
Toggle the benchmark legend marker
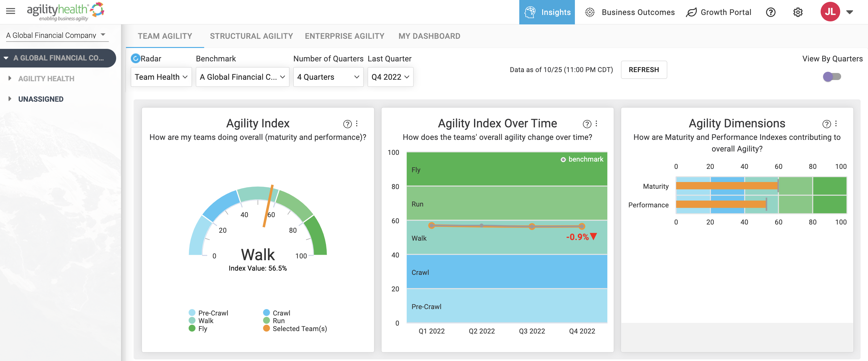[563, 160]
